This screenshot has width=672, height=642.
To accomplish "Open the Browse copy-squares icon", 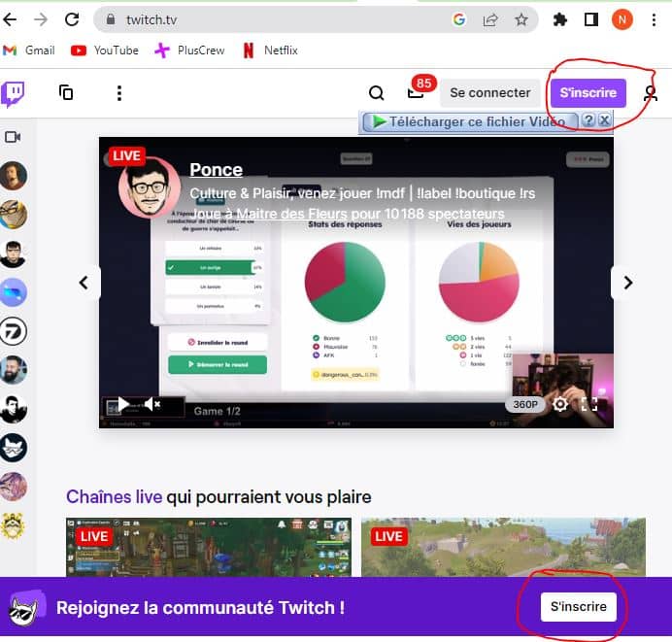I will coord(66,93).
